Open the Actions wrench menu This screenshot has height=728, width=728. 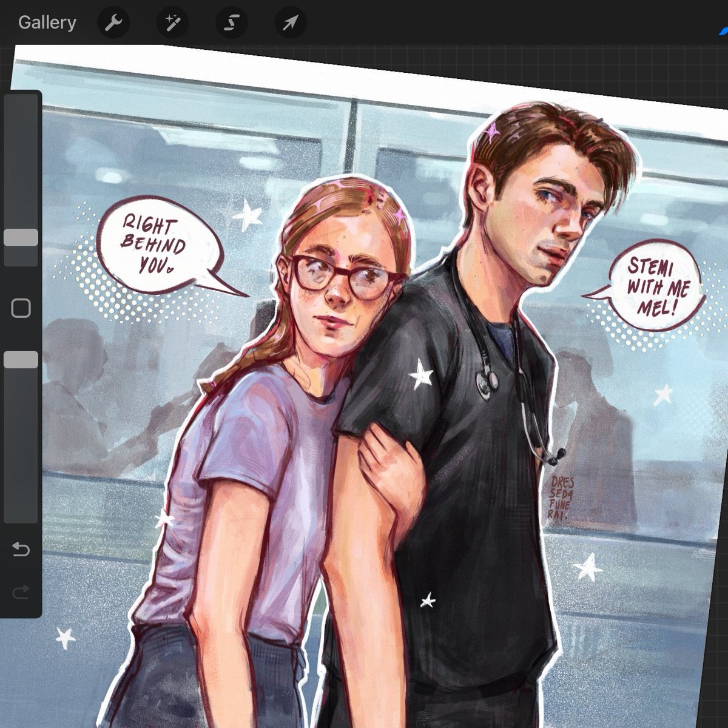pyautogui.click(x=113, y=23)
